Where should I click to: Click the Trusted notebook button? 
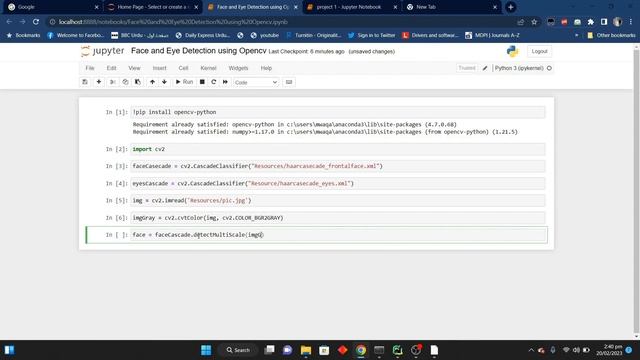tap(467, 68)
